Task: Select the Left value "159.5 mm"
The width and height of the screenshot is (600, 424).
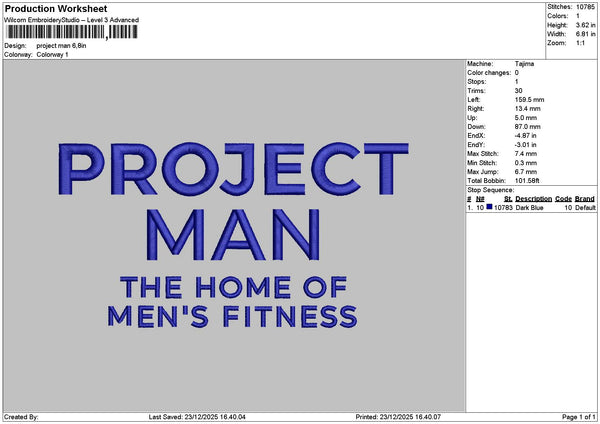Action: click(x=529, y=99)
